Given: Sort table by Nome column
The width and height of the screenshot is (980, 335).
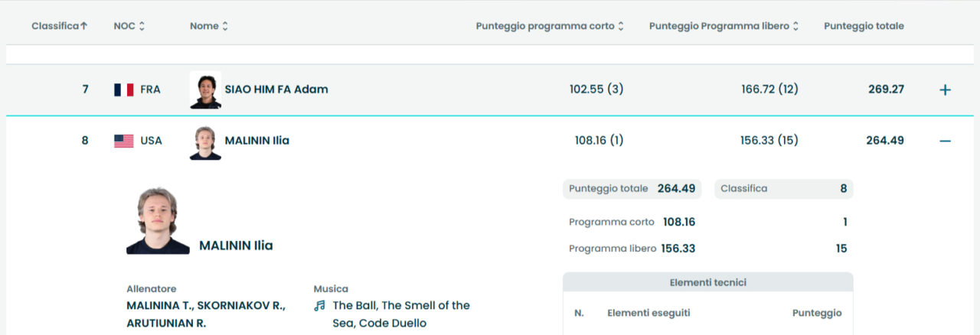Looking at the screenshot, I should (x=208, y=26).
